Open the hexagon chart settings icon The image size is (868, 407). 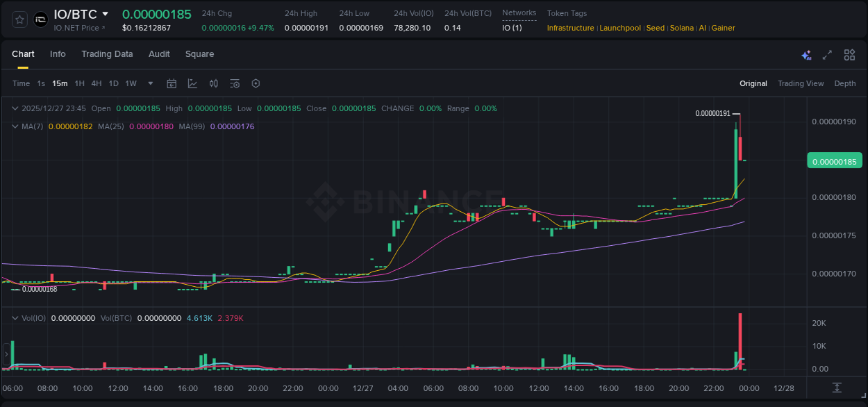(256, 83)
